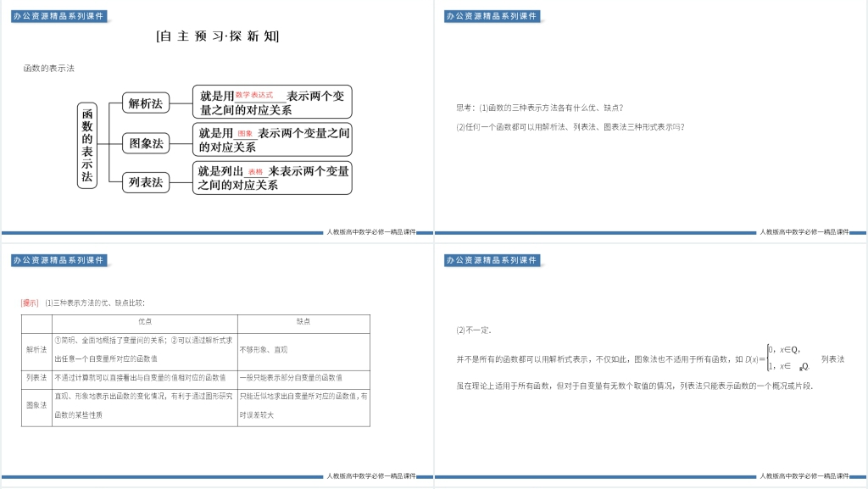Select the text (1)三种表示方法的优、缺点比较:
The height and width of the screenshot is (489, 868).
click(95, 303)
